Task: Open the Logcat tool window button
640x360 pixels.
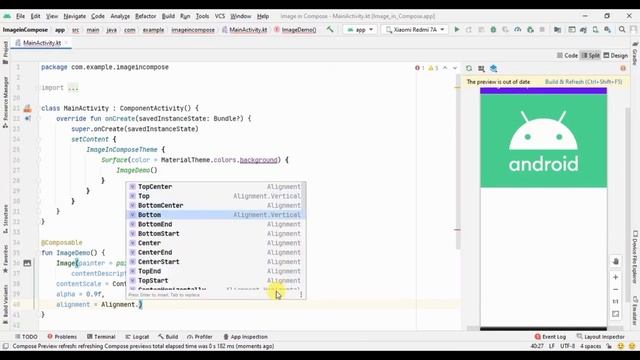Action: 137,337
